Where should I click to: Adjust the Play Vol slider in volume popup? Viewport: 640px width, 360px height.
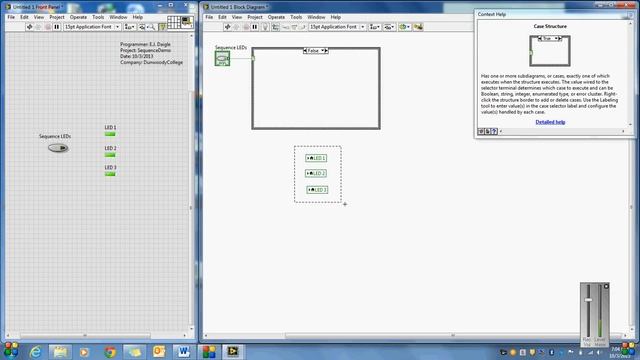588,300
